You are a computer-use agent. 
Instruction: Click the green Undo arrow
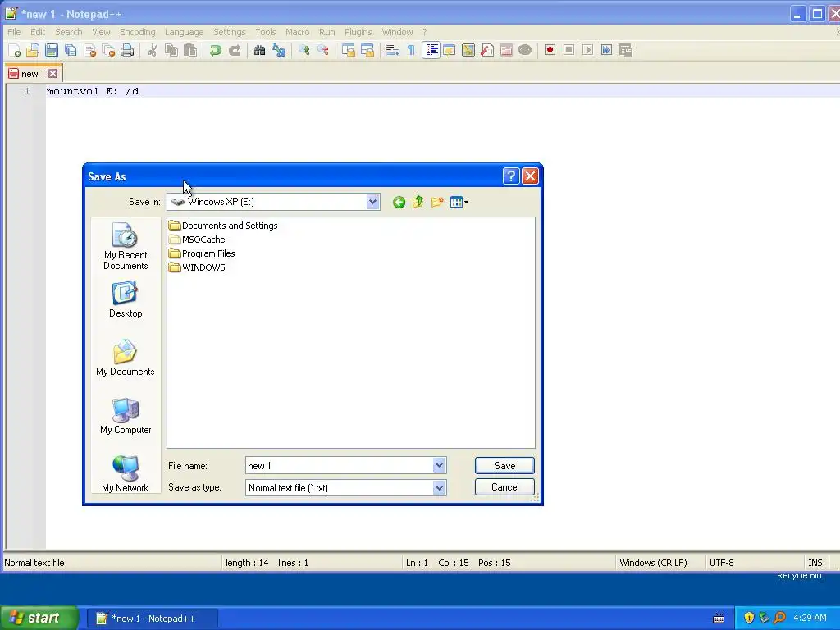coord(216,50)
